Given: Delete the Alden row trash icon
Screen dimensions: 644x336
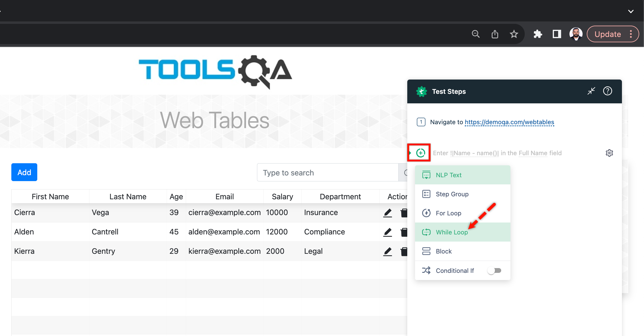Looking at the screenshot, I should coord(404,232).
